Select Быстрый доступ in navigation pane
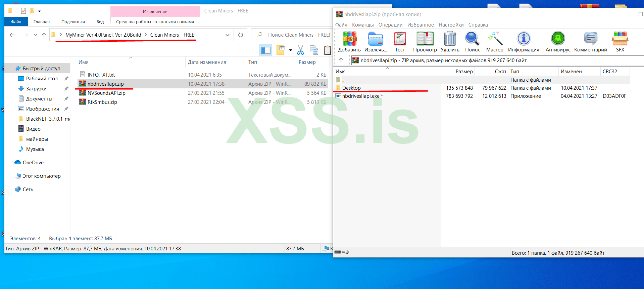The image size is (644, 289). click(38, 68)
